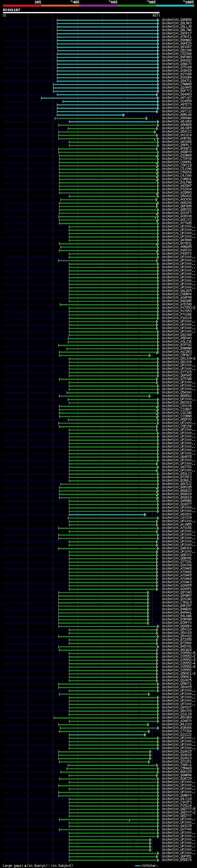
Task: Select hit label UniRef100_A7TGQ5
Action: tap(176, 223)
